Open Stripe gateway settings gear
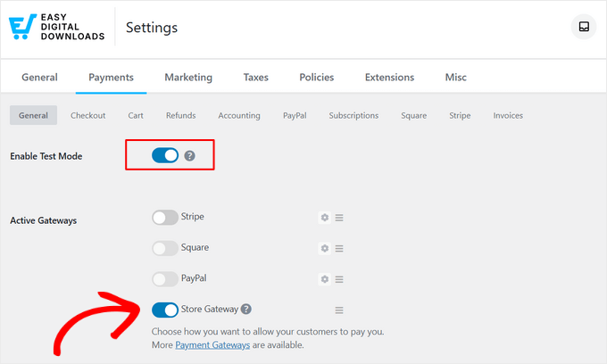The width and height of the screenshot is (607, 364). pos(324,218)
